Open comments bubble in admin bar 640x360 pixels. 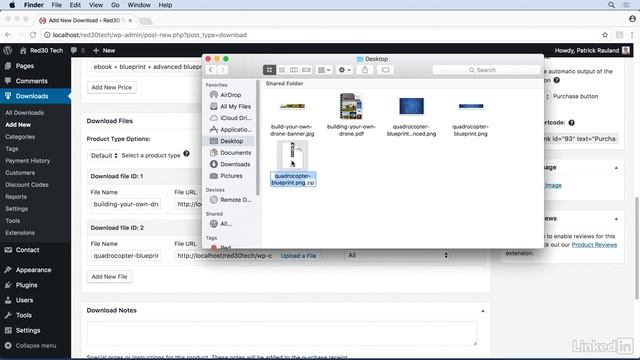77,50
